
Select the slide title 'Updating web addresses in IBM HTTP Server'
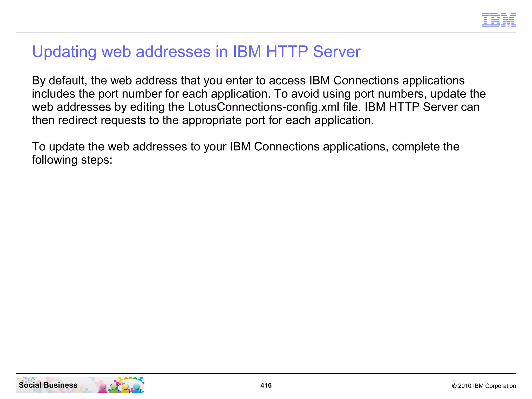click(x=196, y=52)
